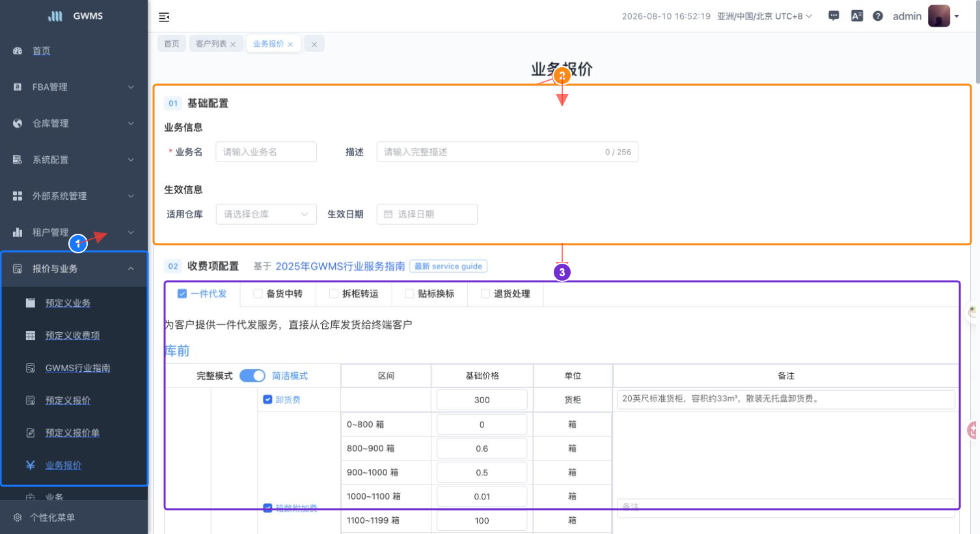This screenshot has height=534, width=980.
Task: Click the 业务名 input field
Action: pyautogui.click(x=266, y=152)
